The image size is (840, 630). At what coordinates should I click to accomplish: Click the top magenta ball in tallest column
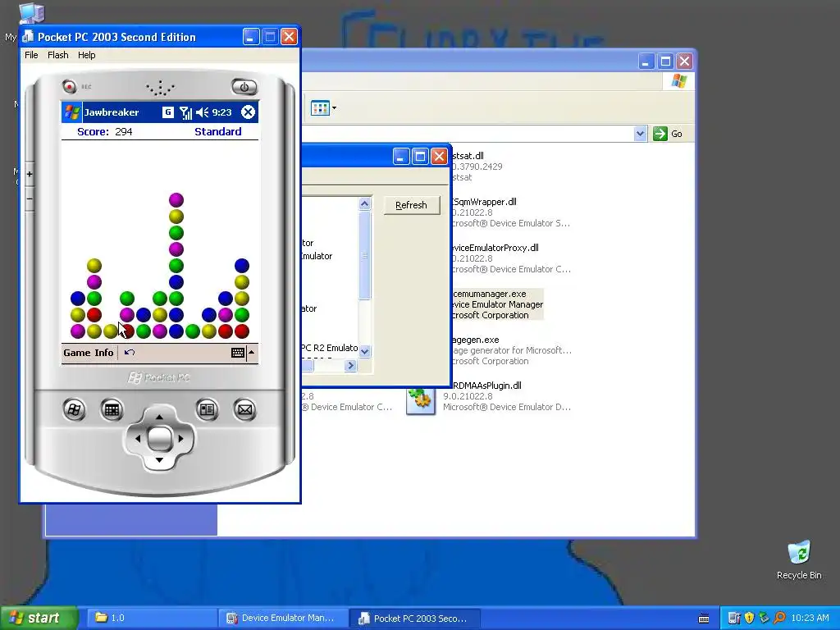[x=176, y=200]
